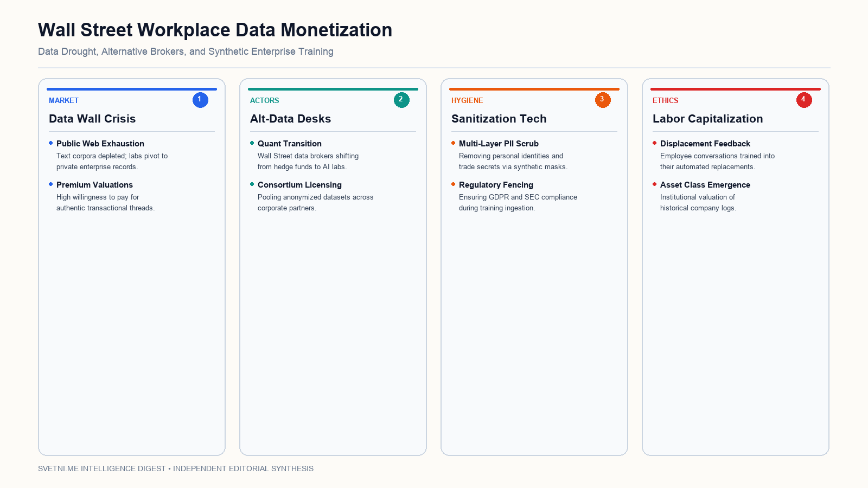This screenshot has width=868, height=488.
Task: Click the description 'Removing personal identities and'
Action: [x=511, y=156]
